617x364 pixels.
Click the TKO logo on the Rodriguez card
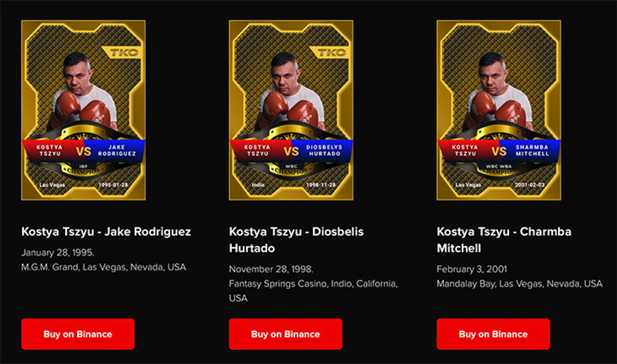(122, 53)
